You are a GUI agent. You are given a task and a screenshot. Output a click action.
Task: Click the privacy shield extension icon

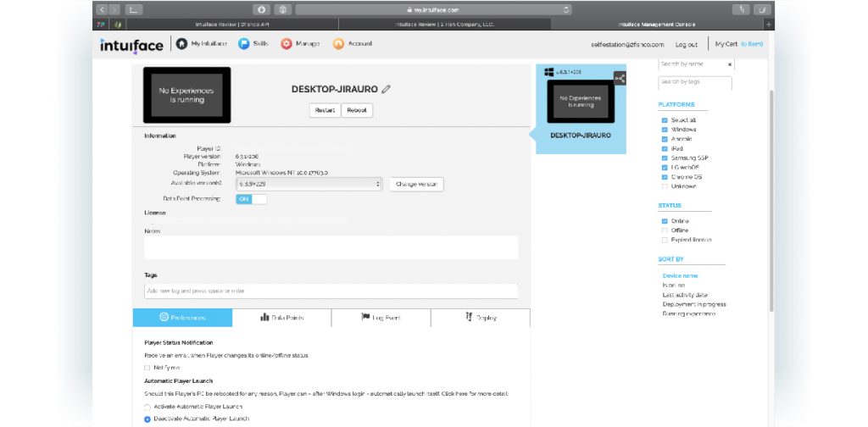click(x=282, y=9)
